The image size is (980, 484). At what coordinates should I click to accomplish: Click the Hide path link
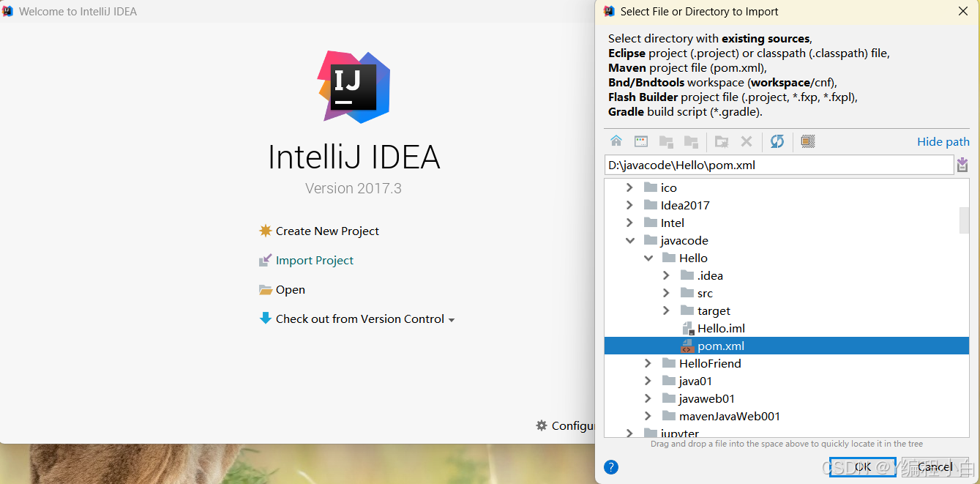[943, 141]
